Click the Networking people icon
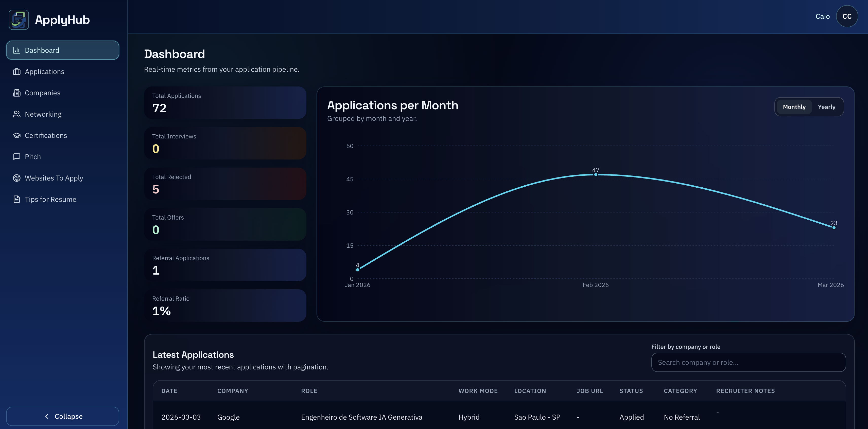 [x=17, y=114]
